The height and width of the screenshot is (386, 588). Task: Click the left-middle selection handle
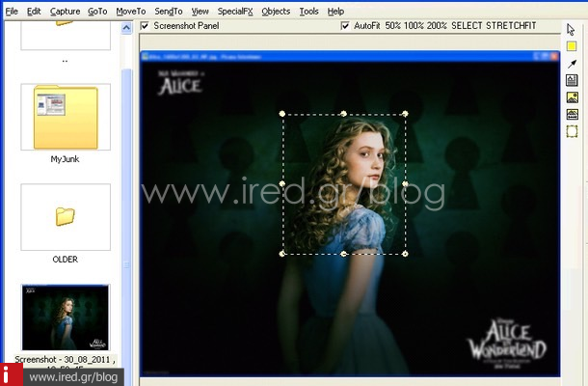point(282,183)
